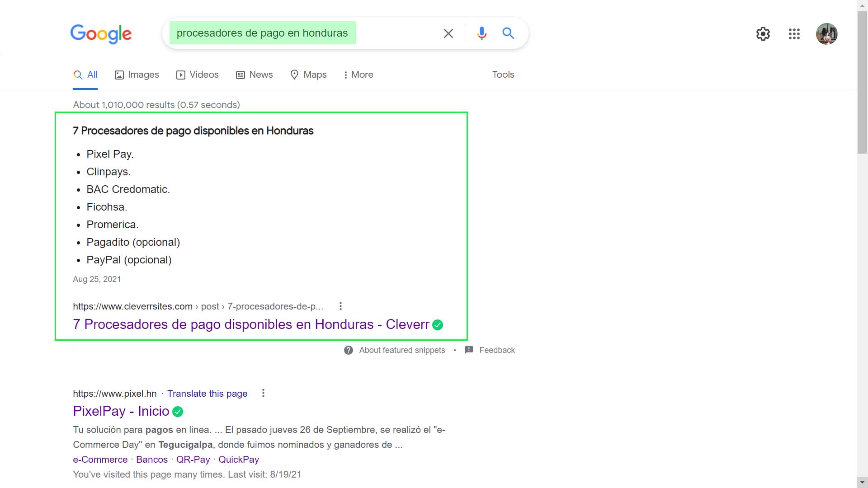Click the Feedback flag icon

pyautogui.click(x=469, y=350)
